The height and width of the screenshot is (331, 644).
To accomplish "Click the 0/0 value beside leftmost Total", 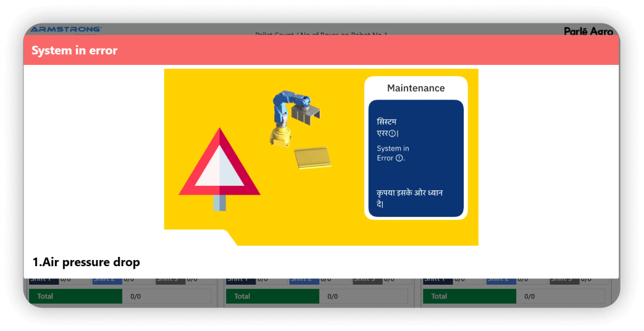I will [136, 296].
